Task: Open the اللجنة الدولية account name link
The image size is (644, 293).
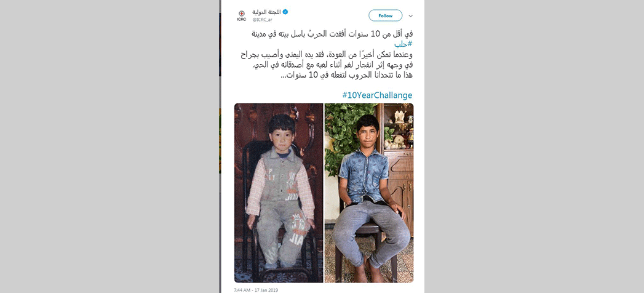Action: click(x=266, y=12)
